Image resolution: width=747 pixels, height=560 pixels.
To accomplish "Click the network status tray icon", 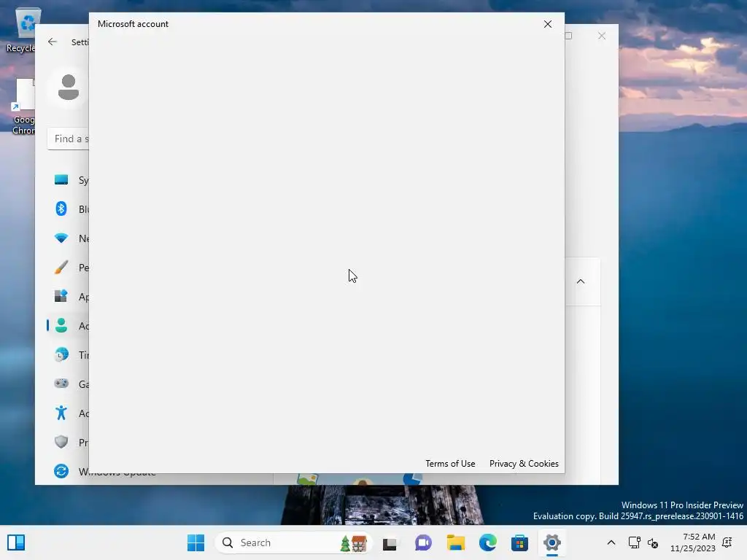I will click(x=635, y=542).
